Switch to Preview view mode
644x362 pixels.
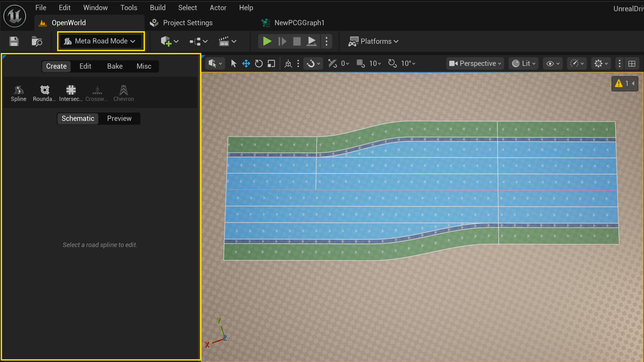tap(119, 118)
